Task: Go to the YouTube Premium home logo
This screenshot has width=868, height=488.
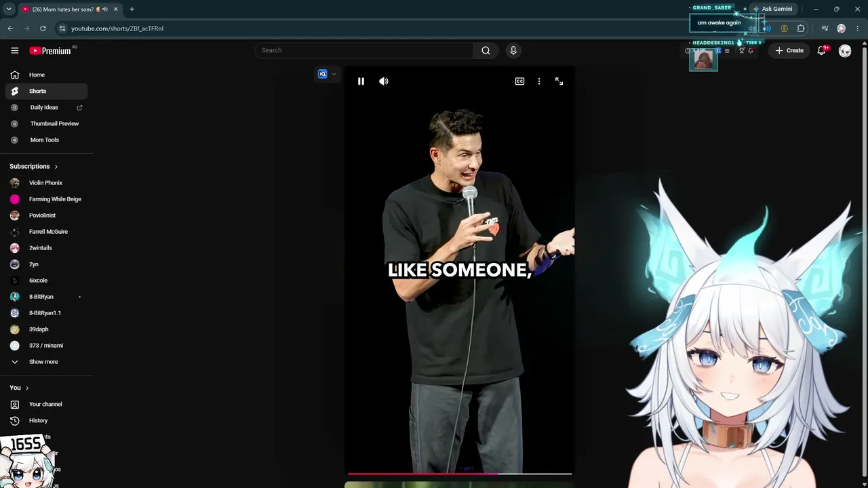Action: coord(50,51)
